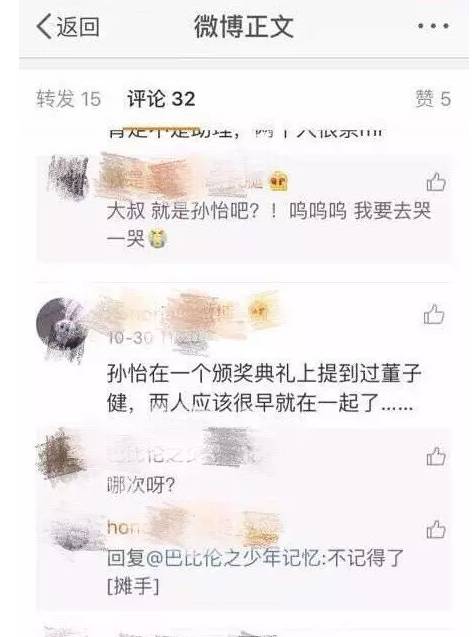This screenshot has width=475, height=637.
Task: Tap the 返回 back arrow
Action: click(x=67, y=26)
